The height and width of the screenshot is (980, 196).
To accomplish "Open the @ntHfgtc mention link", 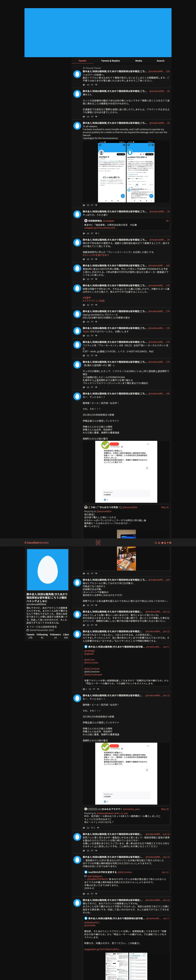I will point(90,651).
